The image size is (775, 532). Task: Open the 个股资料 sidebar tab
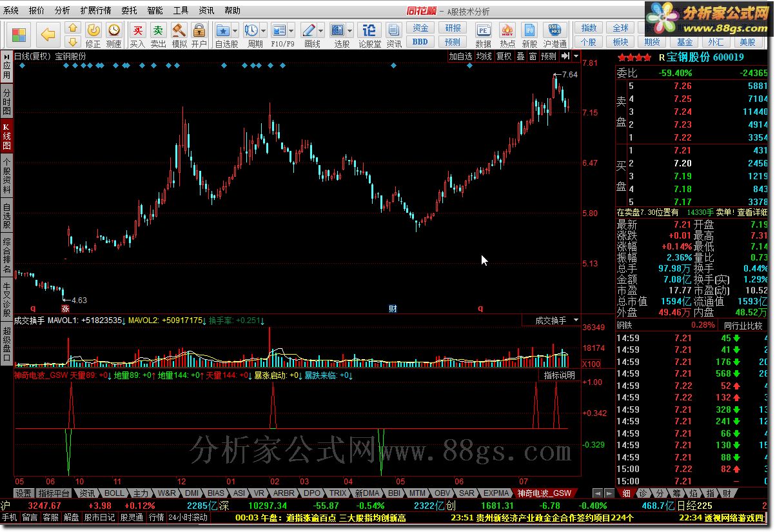pos(6,175)
